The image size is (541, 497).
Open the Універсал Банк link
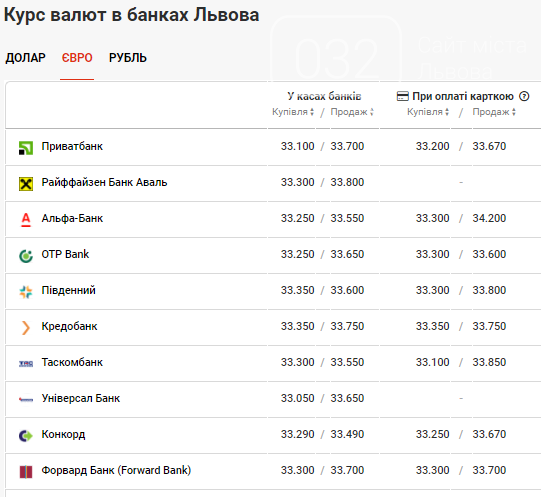81,398
